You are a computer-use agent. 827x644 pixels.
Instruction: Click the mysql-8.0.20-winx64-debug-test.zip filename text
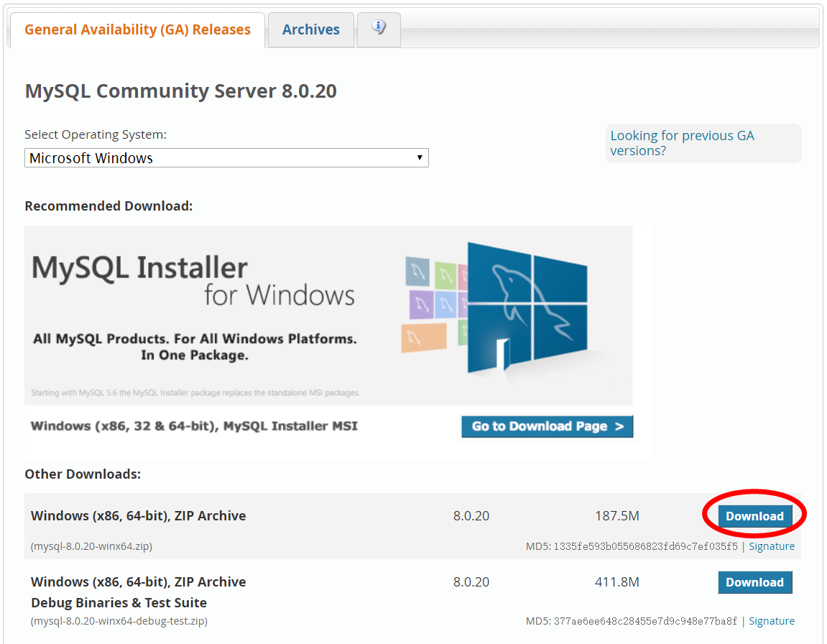pos(119,621)
